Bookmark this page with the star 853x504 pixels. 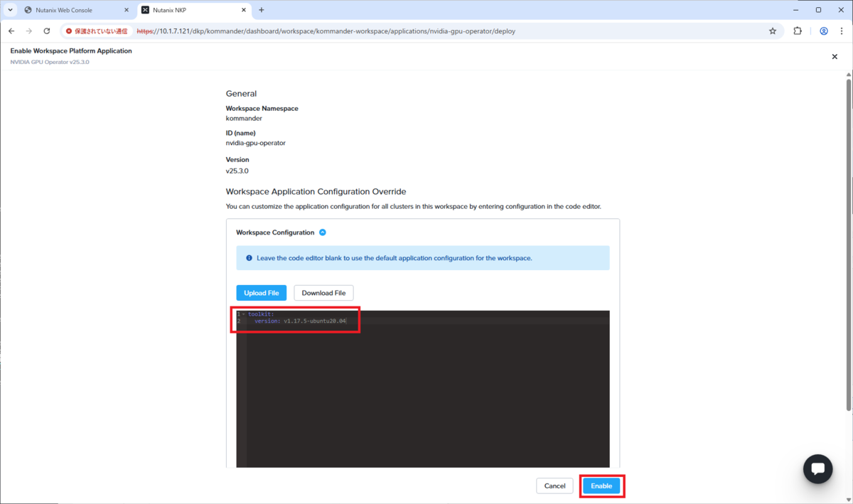[x=773, y=31]
